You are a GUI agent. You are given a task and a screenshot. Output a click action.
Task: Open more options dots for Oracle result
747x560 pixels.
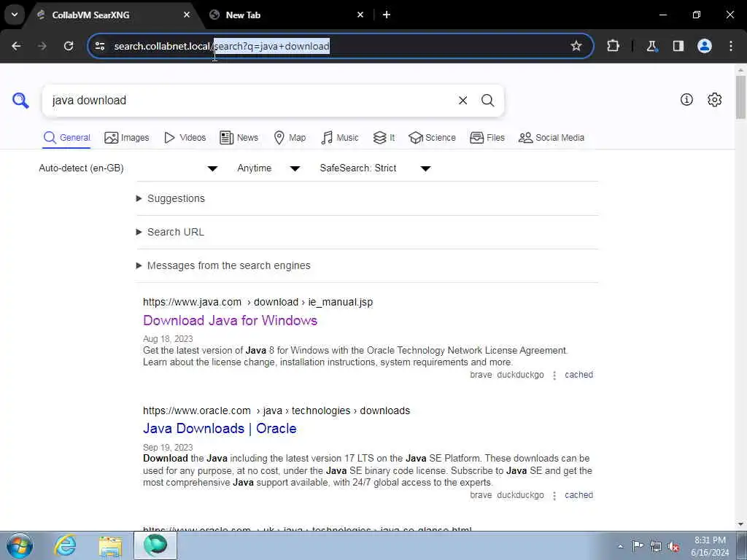tap(554, 496)
